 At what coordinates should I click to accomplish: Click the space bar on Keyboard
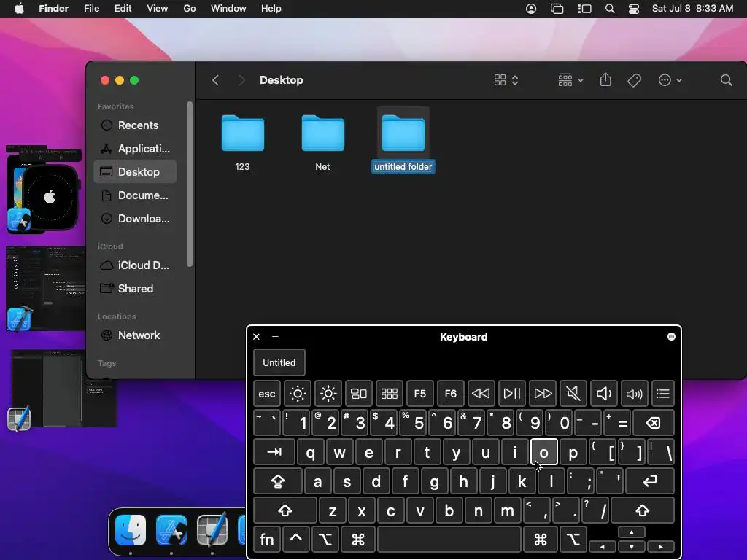click(449, 540)
